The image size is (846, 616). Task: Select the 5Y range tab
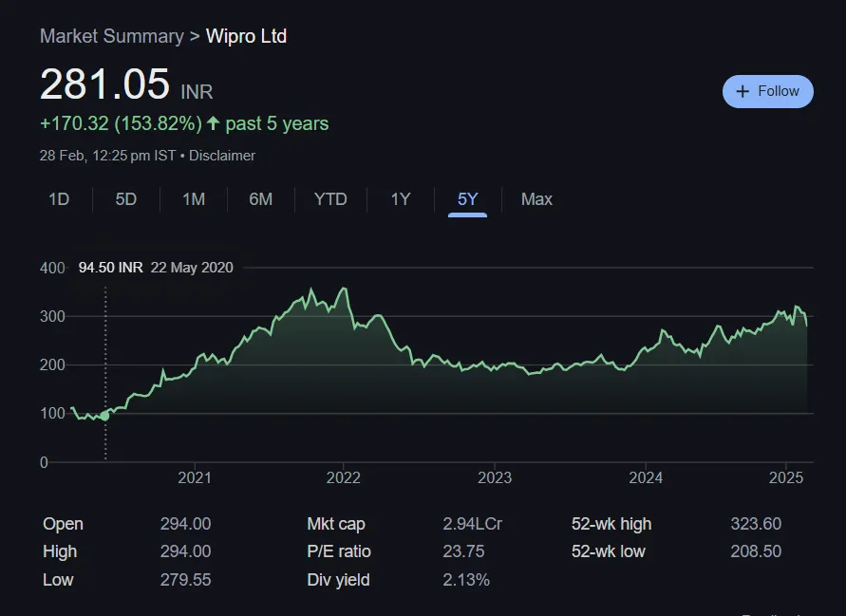coord(467,199)
